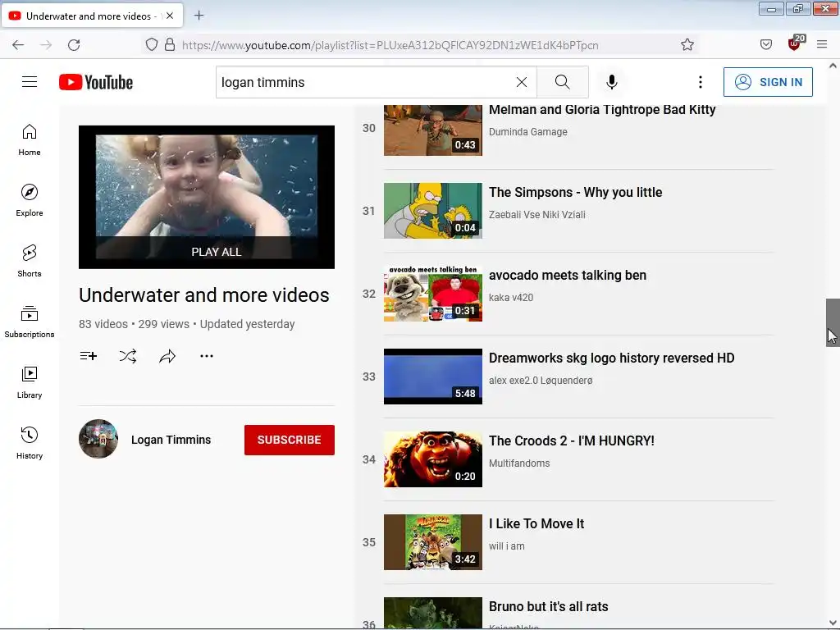Click the Logan Timmins channel avatar

tap(98, 439)
